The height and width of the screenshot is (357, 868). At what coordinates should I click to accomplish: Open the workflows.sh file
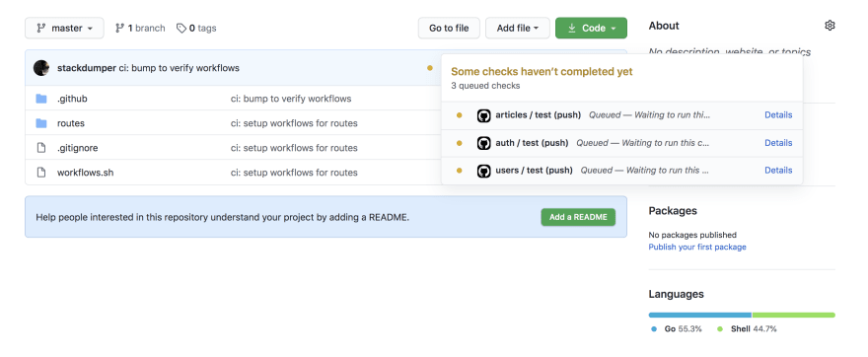[85, 173]
